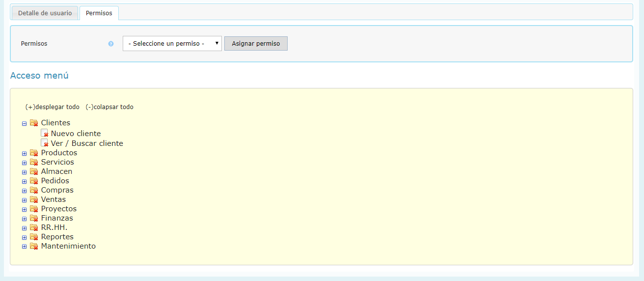Click the Productos folder icon
644x281 pixels.
click(34, 153)
